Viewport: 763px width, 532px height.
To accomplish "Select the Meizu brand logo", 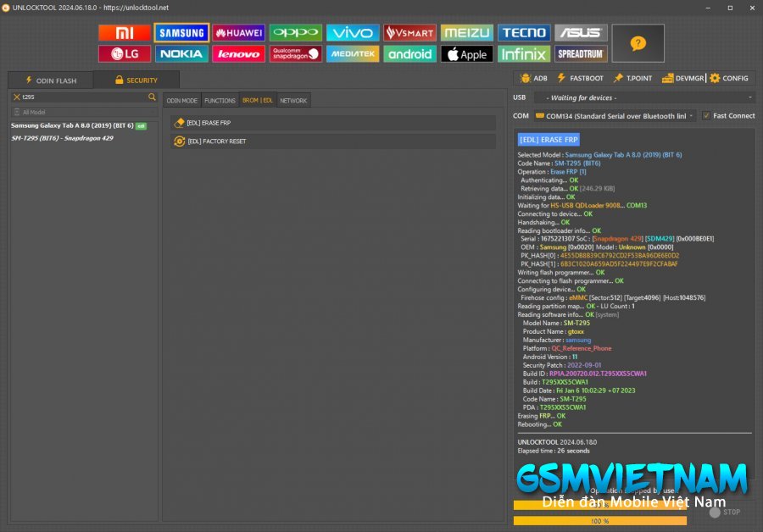I will tap(466, 32).
